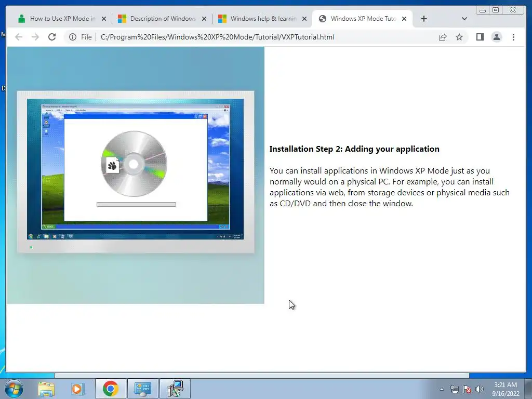Viewport: 532px width, 399px height.
Task: Go back to the previous page
Action: (x=19, y=37)
